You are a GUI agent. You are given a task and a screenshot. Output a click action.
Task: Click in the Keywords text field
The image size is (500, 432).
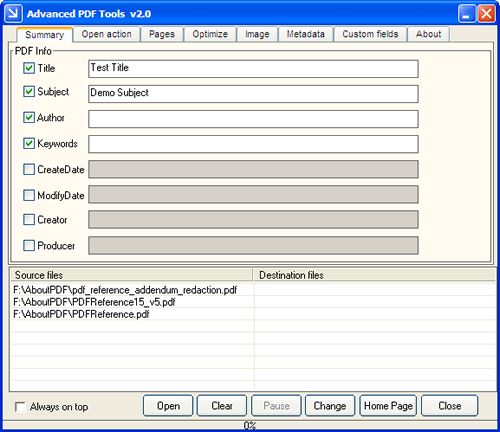coord(253,144)
